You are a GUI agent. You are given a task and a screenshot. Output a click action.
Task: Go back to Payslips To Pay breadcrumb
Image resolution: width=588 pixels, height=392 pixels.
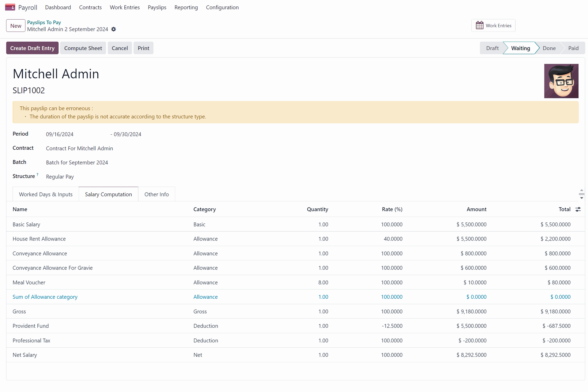tap(44, 22)
